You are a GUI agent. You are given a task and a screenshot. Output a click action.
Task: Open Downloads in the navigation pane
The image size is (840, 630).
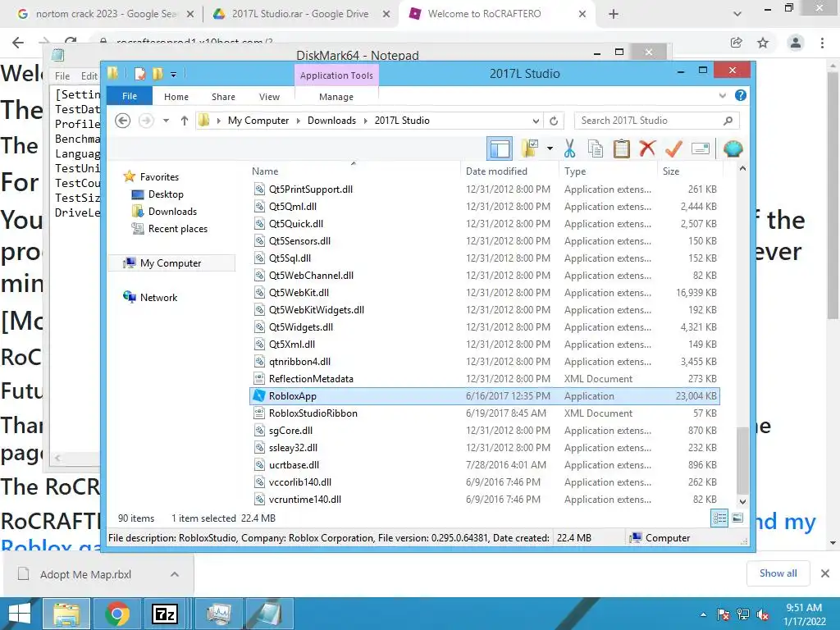click(172, 211)
